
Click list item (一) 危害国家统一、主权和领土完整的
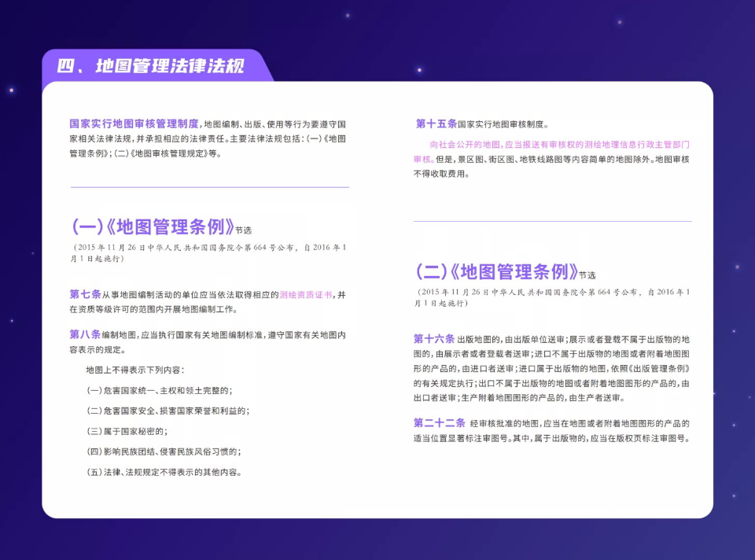pos(159,390)
